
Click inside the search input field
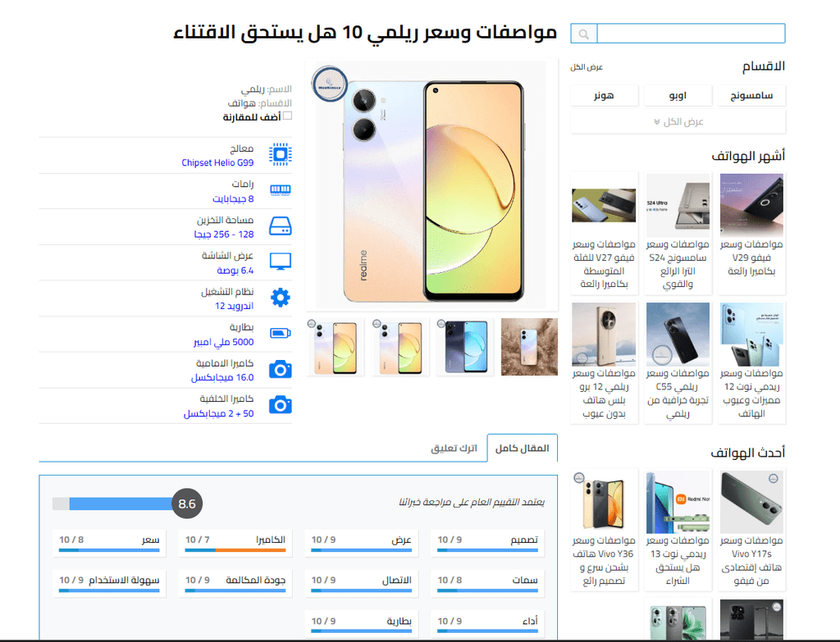coord(691,33)
